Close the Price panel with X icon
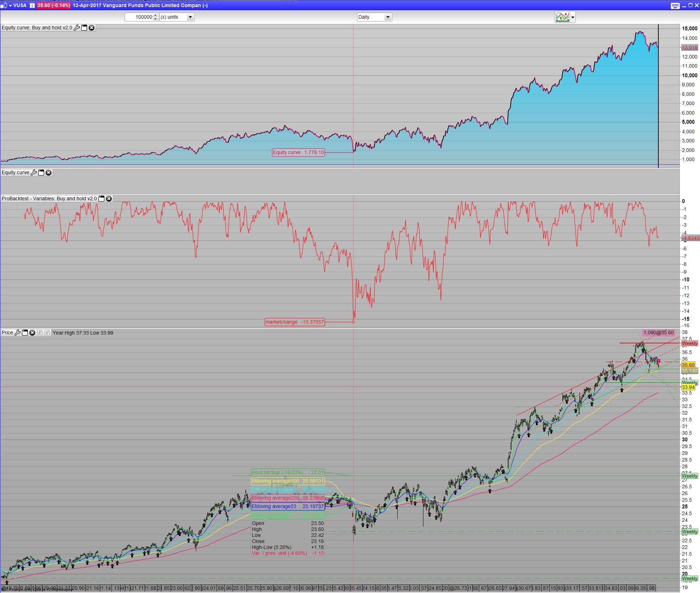 tap(32, 332)
